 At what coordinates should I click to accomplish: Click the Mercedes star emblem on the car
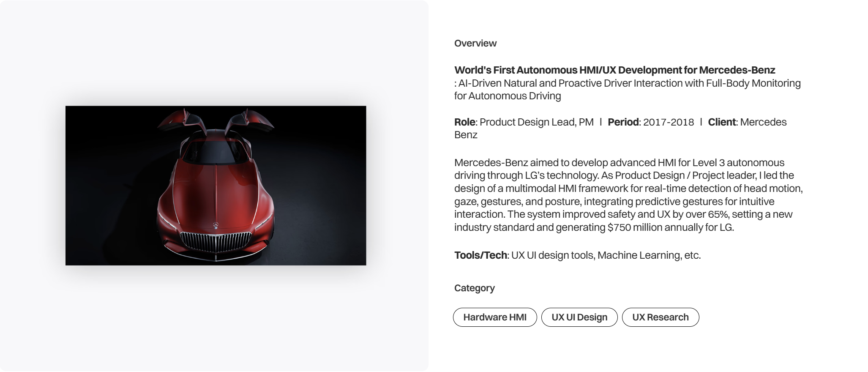click(215, 225)
